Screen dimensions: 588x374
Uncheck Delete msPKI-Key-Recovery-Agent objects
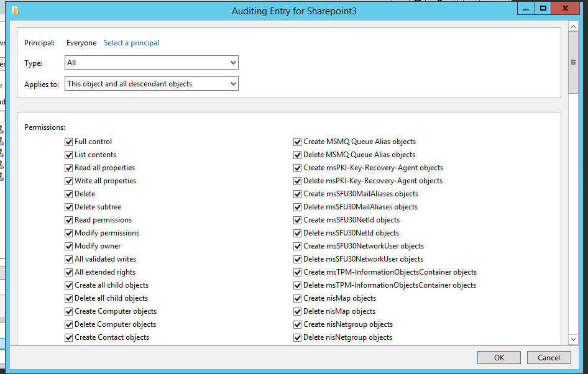click(x=298, y=181)
